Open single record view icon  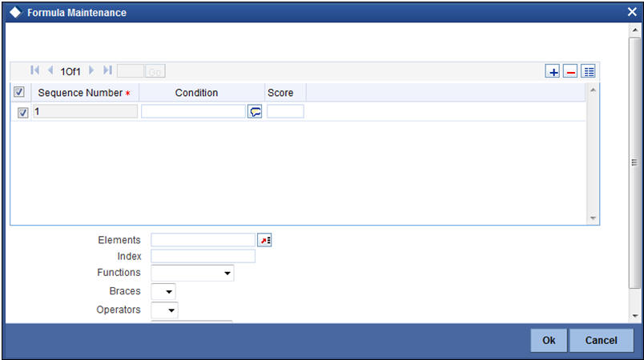point(589,71)
